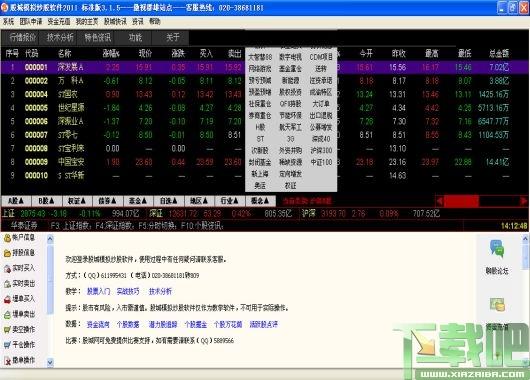Expand the 地区 region dropdown
530x380 pixels.
pos(199,201)
